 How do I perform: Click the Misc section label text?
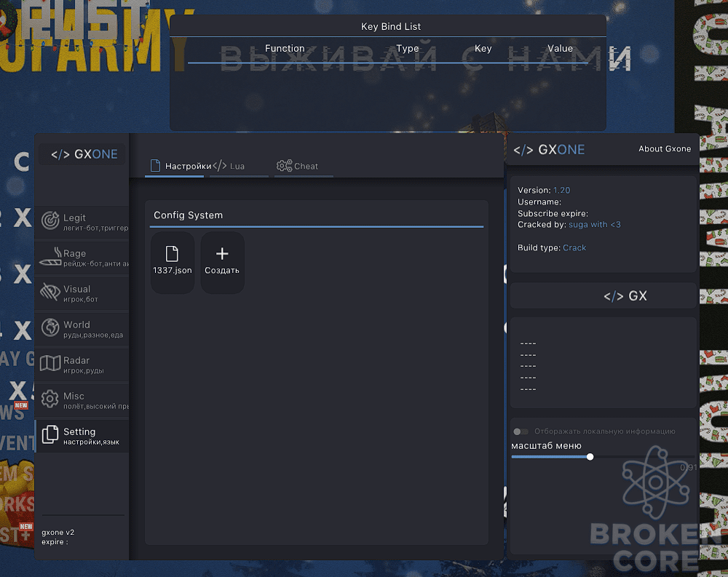pyautogui.click(x=74, y=396)
